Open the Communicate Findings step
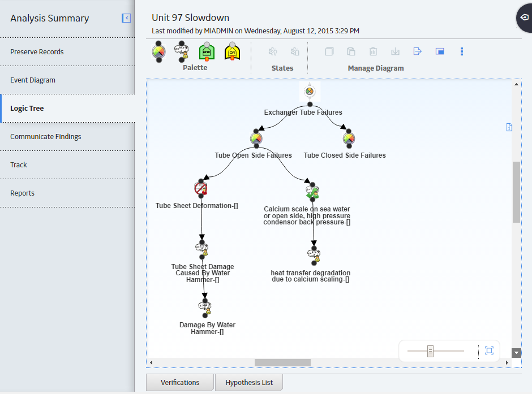 (67, 137)
